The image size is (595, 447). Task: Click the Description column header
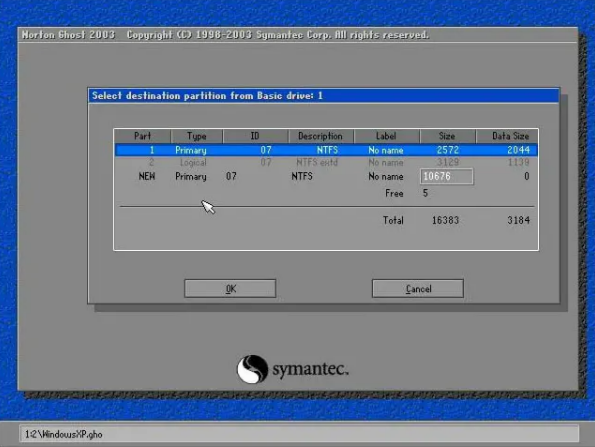320,136
